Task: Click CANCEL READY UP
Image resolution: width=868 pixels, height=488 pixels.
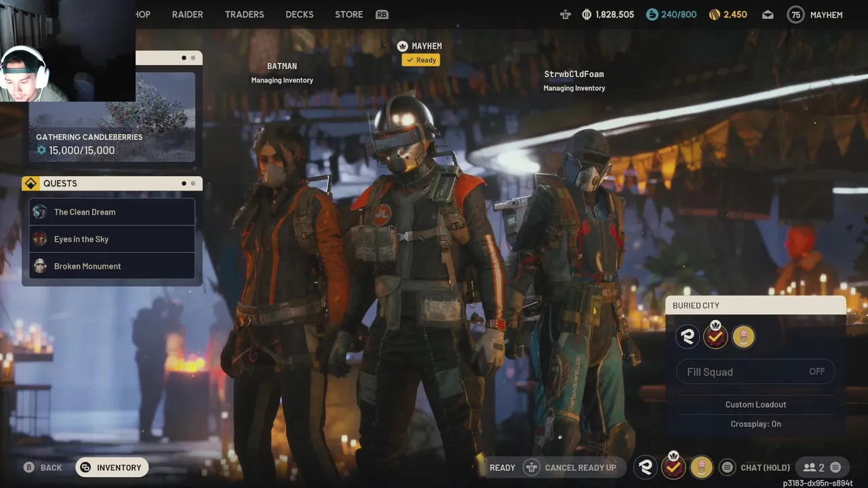Action: tap(580, 468)
